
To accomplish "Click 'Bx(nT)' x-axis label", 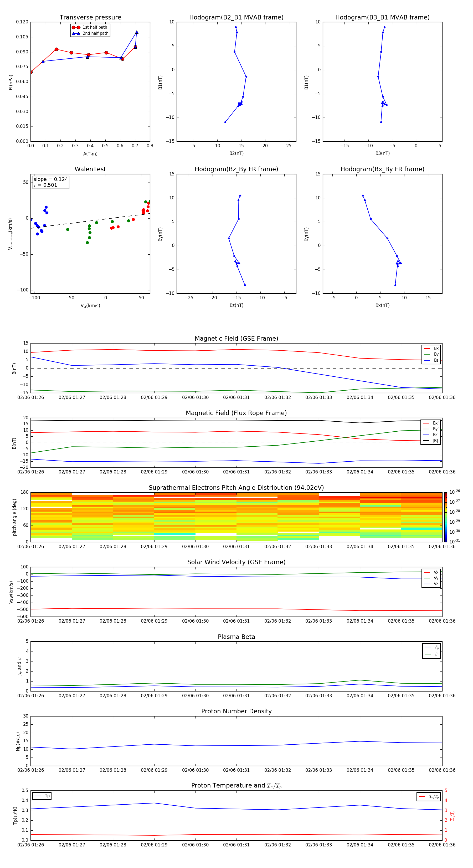I will [382, 305].
